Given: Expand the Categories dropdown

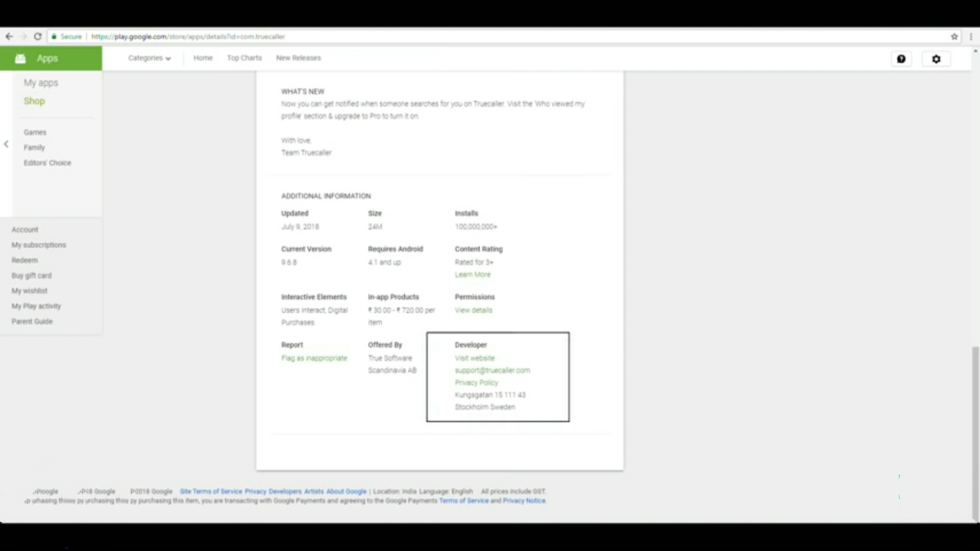Looking at the screenshot, I should (149, 58).
